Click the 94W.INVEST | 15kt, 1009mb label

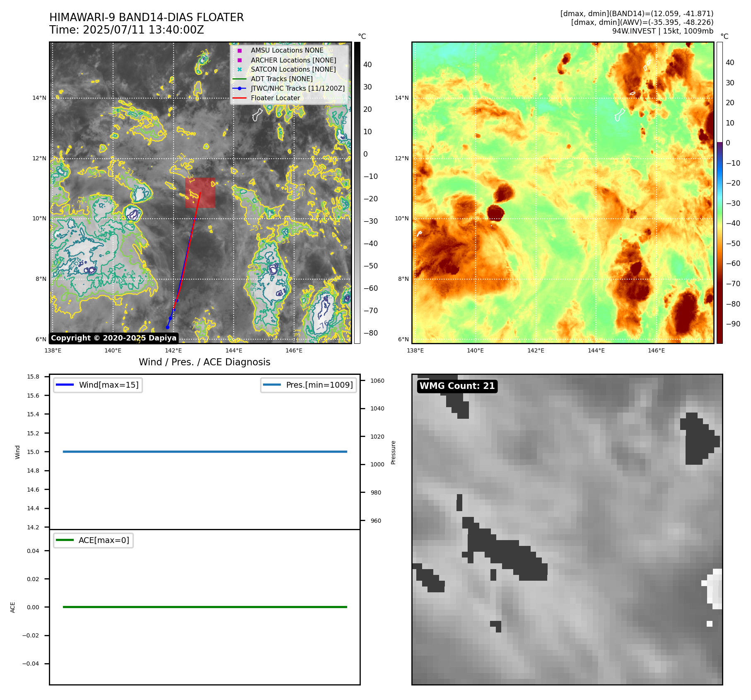tap(663, 31)
